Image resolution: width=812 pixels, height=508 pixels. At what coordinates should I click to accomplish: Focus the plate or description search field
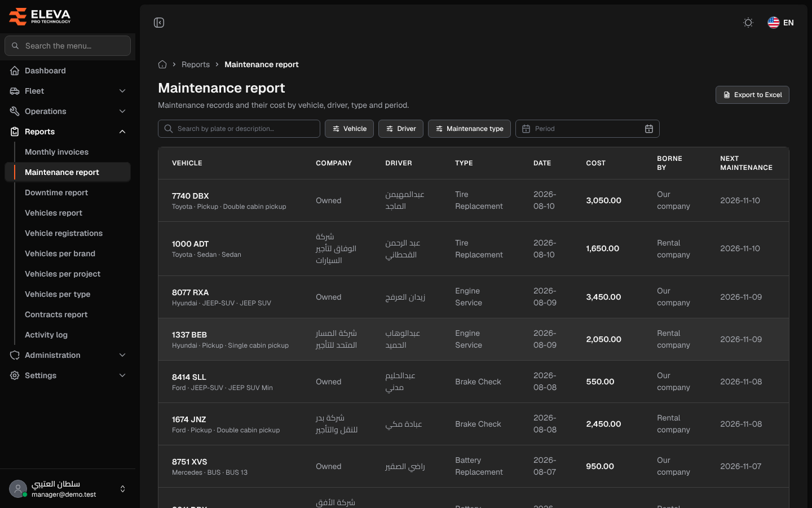coord(239,129)
